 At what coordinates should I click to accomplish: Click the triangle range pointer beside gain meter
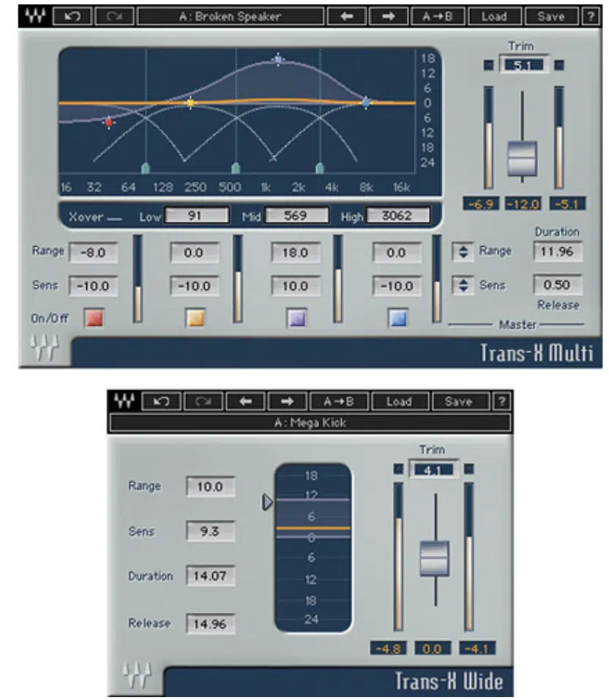(266, 502)
